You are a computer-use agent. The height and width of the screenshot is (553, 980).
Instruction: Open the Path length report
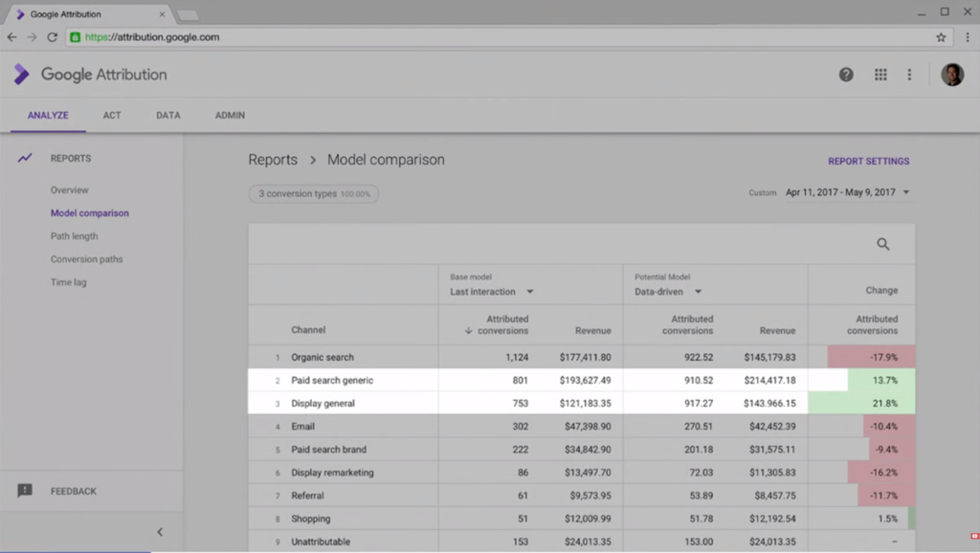click(x=75, y=236)
